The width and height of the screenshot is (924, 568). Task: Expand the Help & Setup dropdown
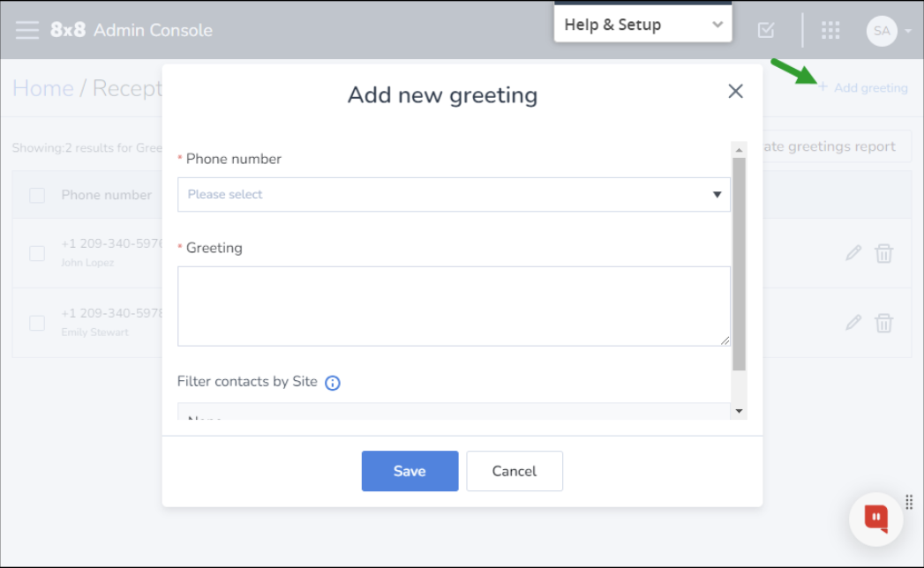pos(642,24)
